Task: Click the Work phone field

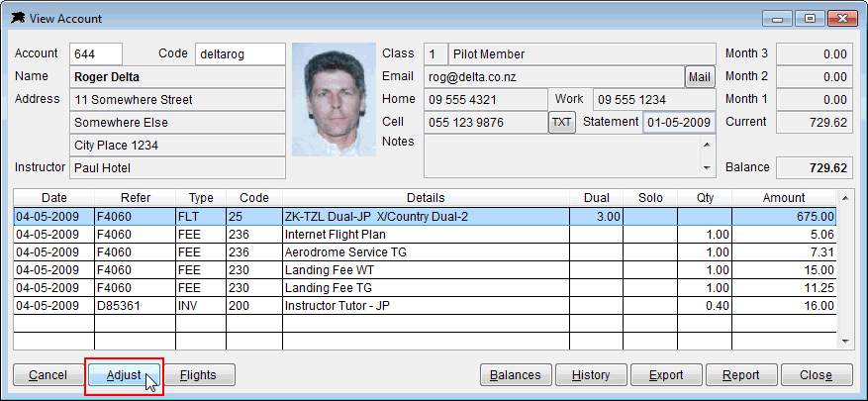Action: tap(655, 100)
